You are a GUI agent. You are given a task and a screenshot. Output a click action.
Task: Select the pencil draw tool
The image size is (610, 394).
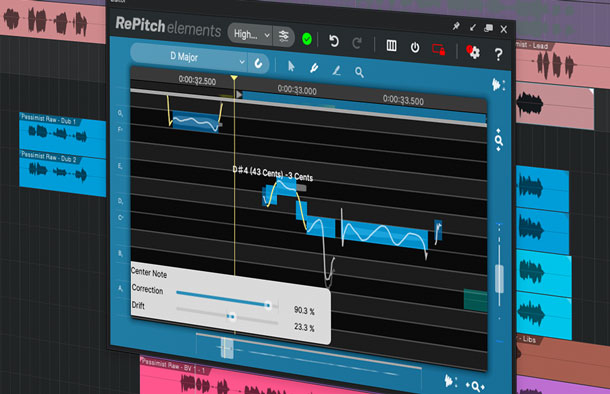pyautogui.click(x=336, y=70)
